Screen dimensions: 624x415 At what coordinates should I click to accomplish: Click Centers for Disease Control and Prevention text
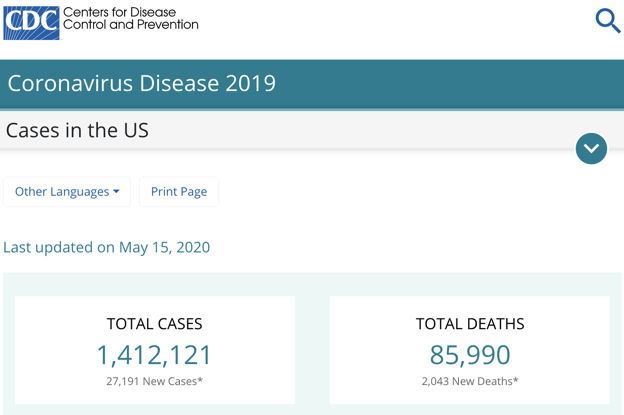130,19
